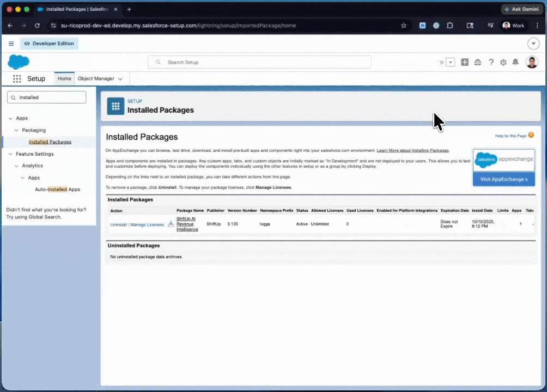Click the Installed Packages page header icon
This screenshot has width=547, height=392.
tap(116, 106)
